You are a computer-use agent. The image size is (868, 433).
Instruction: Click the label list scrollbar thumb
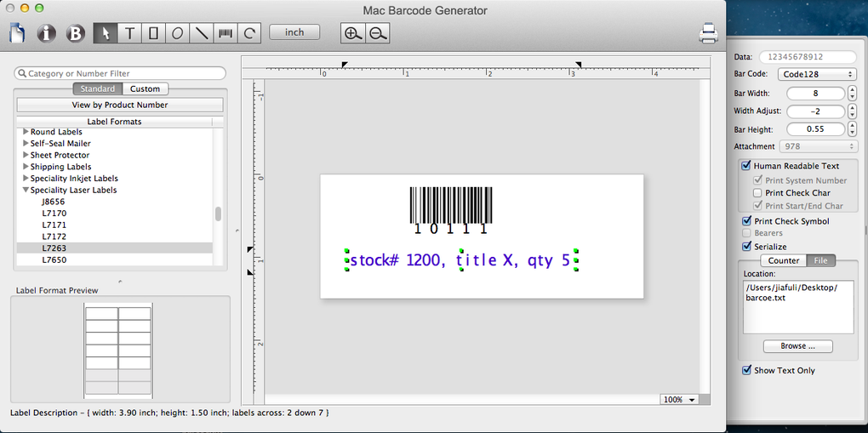218,214
